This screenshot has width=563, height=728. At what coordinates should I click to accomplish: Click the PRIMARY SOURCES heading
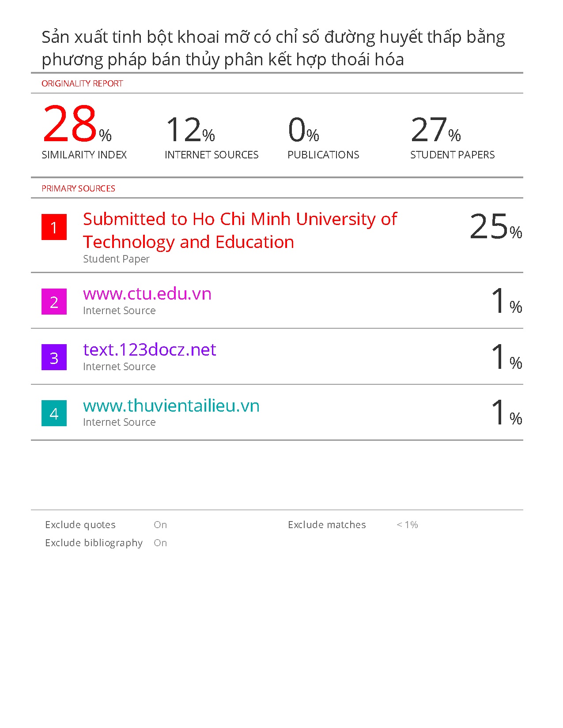78,188
